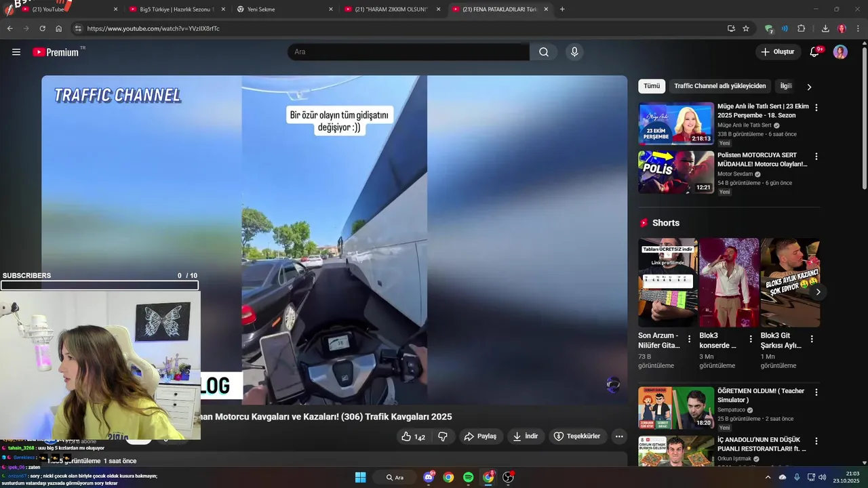Dislike the video with thumbs down

[443, 436]
